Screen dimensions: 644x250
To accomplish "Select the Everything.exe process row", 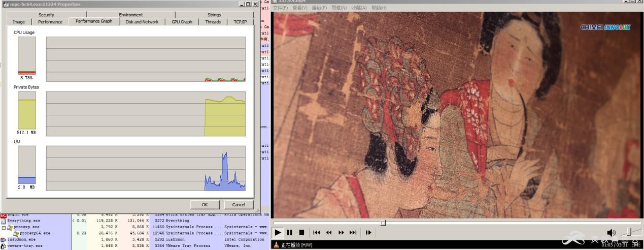I will (x=23, y=221).
